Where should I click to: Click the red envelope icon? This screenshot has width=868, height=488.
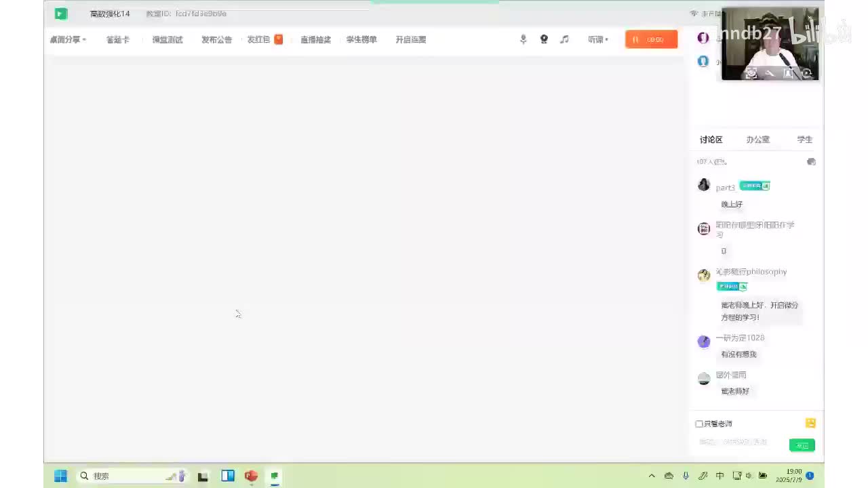pyautogui.click(x=278, y=39)
